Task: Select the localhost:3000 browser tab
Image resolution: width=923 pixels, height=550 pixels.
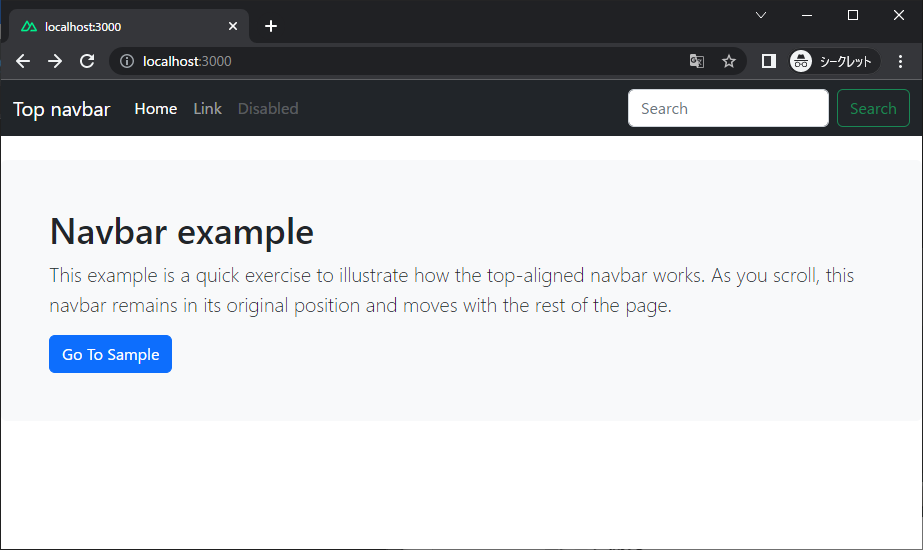Action: (x=129, y=26)
